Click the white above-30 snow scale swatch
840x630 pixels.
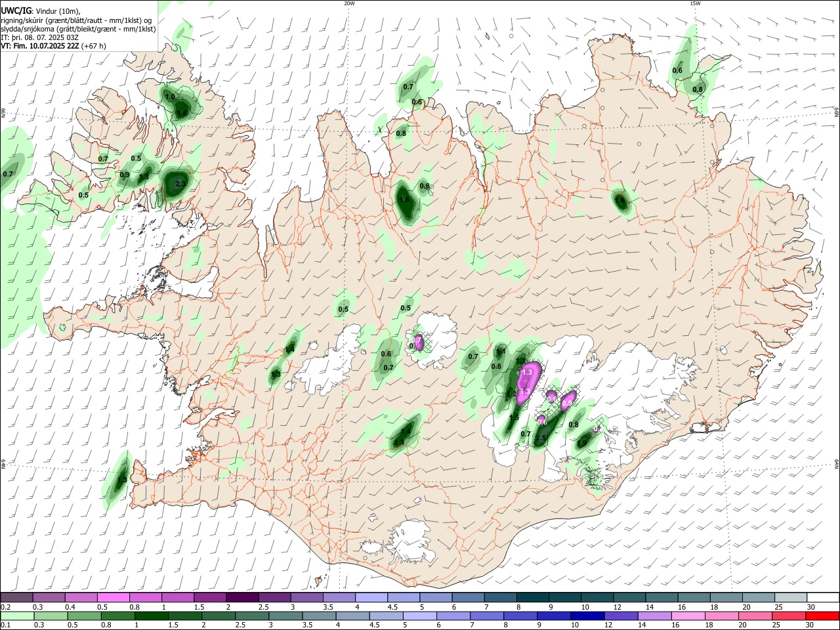point(823,598)
